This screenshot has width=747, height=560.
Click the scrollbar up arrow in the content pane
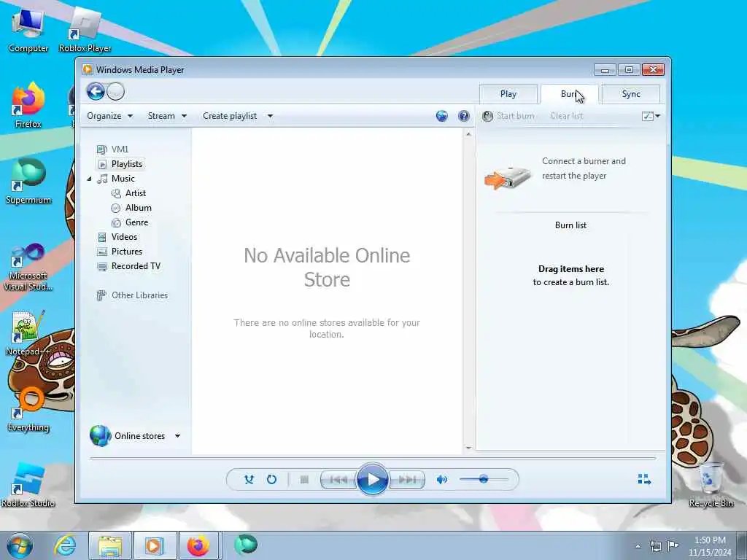point(468,134)
